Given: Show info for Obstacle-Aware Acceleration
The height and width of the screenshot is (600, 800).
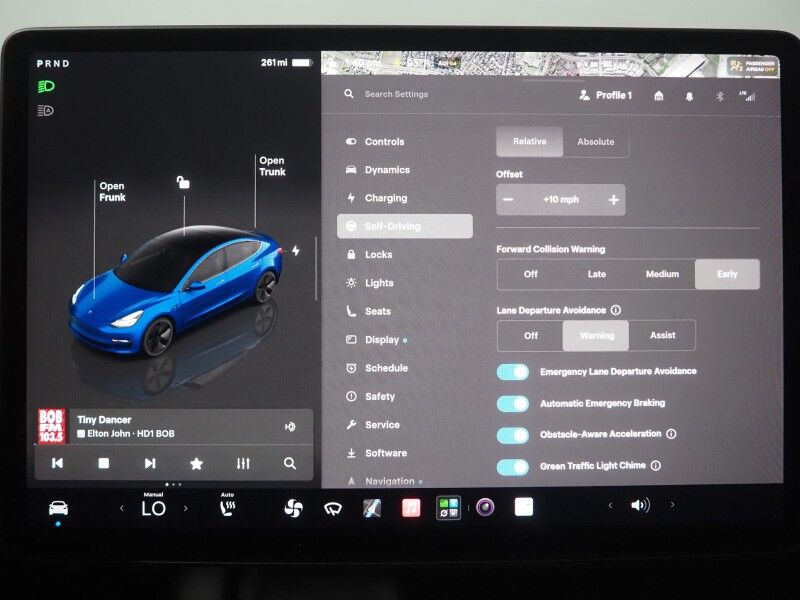Looking at the screenshot, I should point(671,434).
